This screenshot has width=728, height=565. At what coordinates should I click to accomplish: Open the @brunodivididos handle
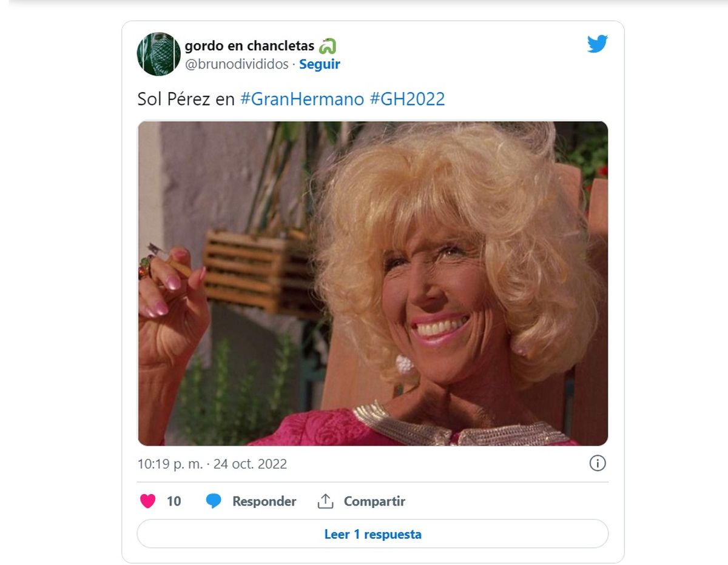[x=237, y=64]
